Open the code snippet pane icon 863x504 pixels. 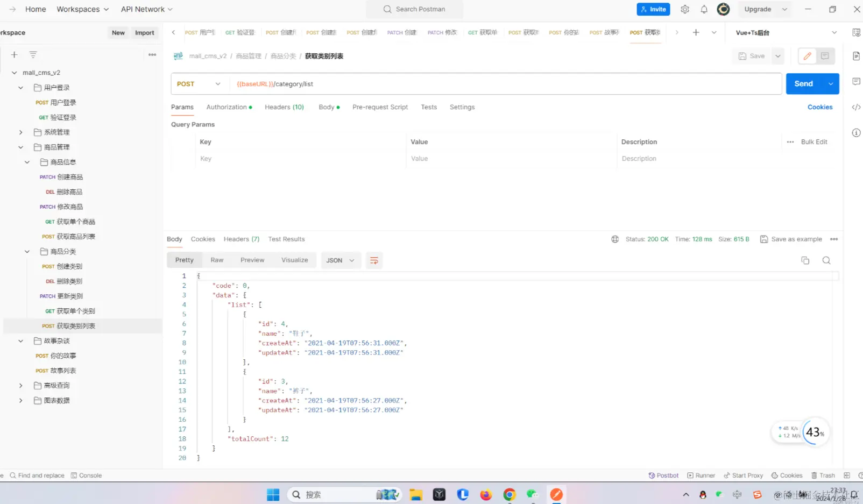856,107
